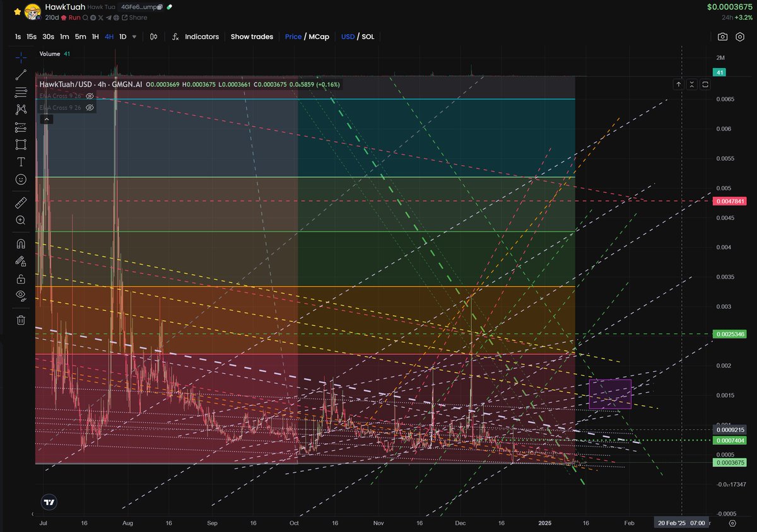Take a chart snapshot with camera icon
Viewport: 757px width, 532px height.
[722, 37]
